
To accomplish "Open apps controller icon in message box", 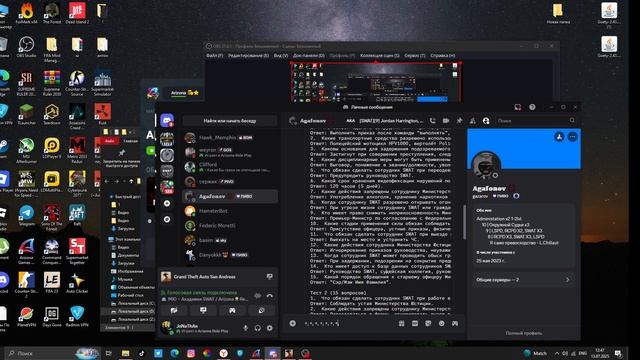I will [455, 323].
